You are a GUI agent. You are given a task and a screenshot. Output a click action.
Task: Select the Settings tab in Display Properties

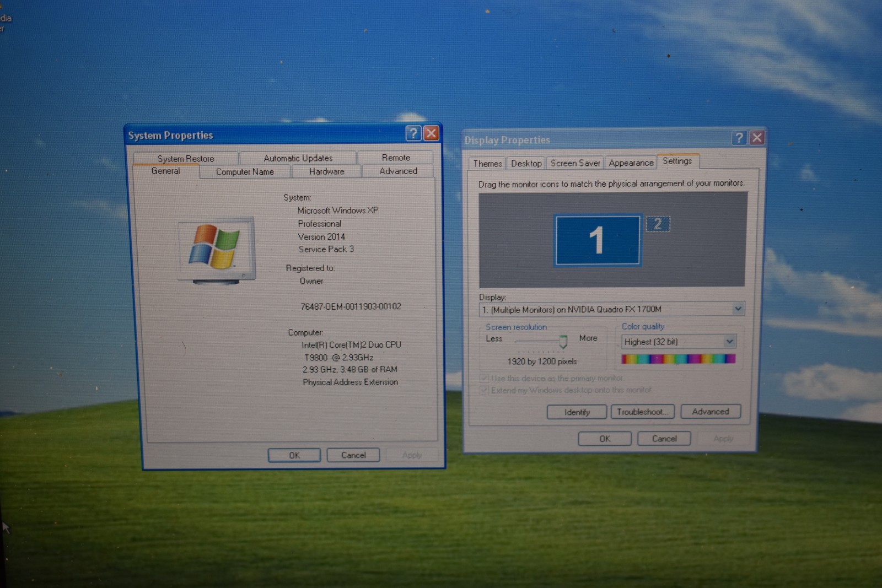(677, 161)
